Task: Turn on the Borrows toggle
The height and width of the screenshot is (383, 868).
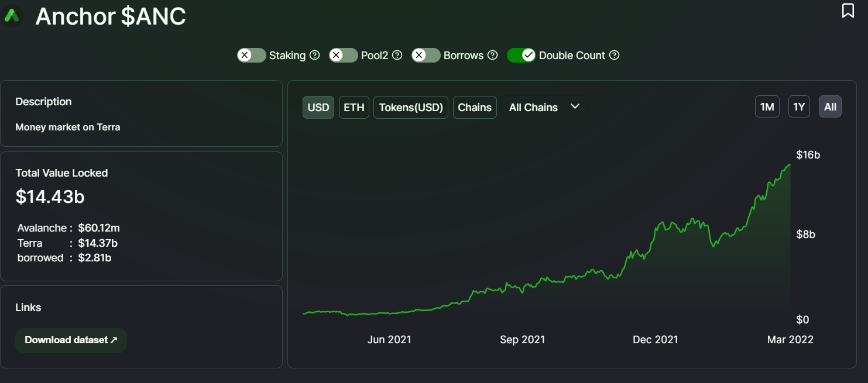Action: [x=426, y=55]
